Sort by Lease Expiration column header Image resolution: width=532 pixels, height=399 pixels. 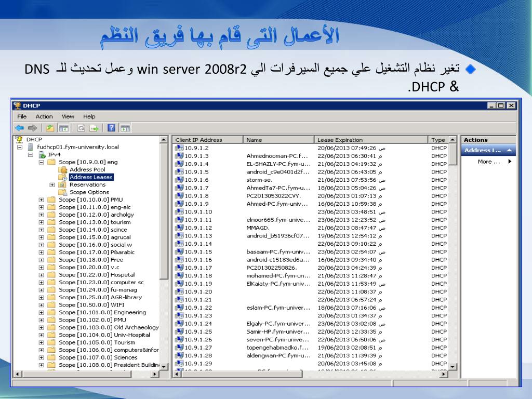click(371, 140)
